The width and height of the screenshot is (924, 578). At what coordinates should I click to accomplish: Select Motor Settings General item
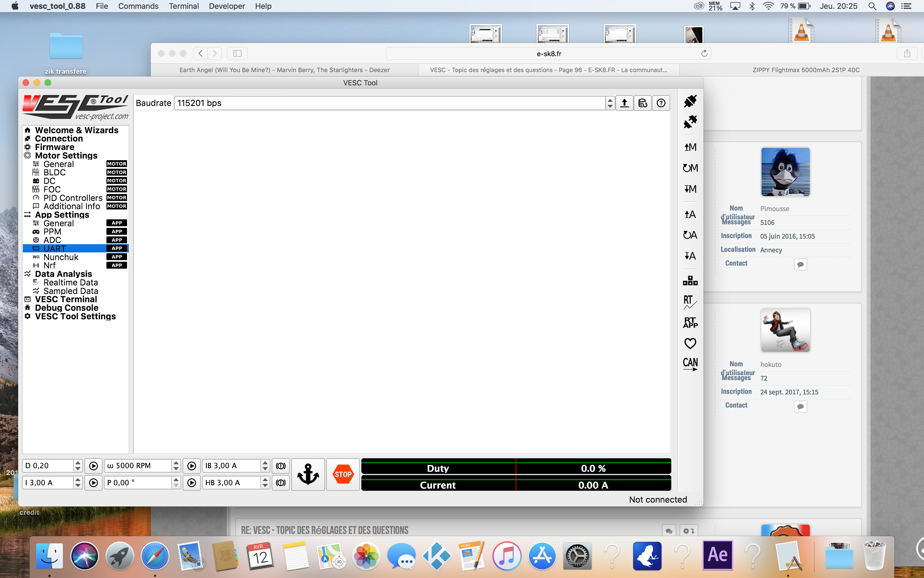58,164
